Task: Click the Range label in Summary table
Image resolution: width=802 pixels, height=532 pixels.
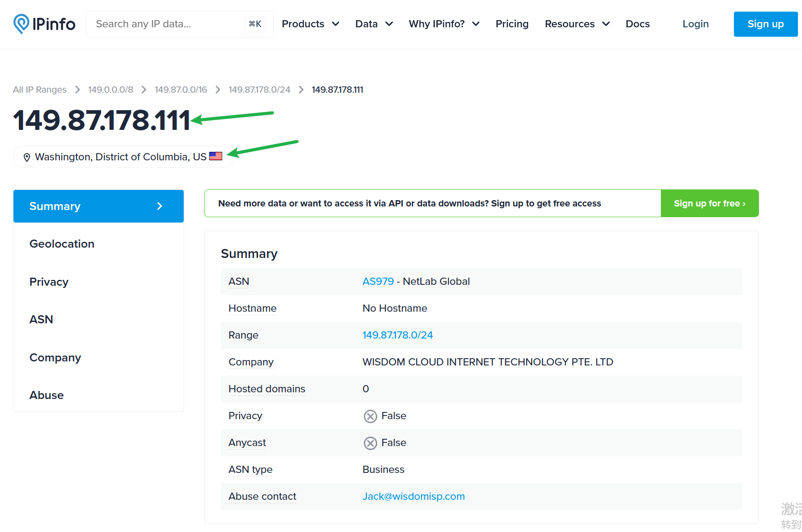Action: coord(243,335)
